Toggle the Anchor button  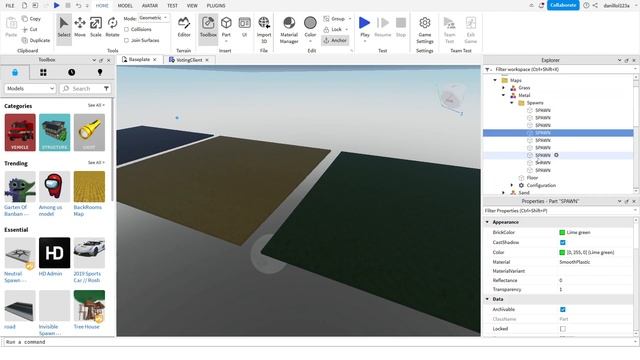pyautogui.click(x=335, y=40)
